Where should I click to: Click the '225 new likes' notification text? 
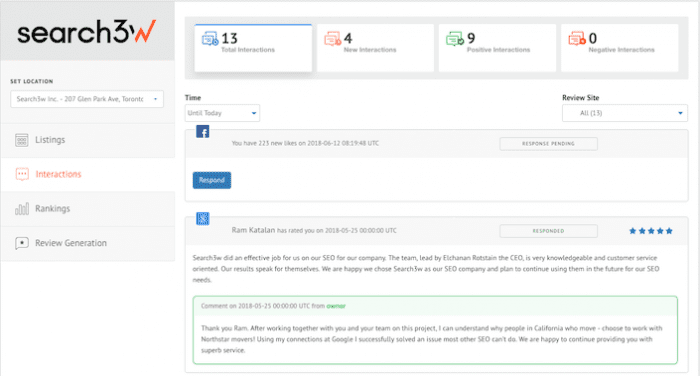(x=305, y=143)
